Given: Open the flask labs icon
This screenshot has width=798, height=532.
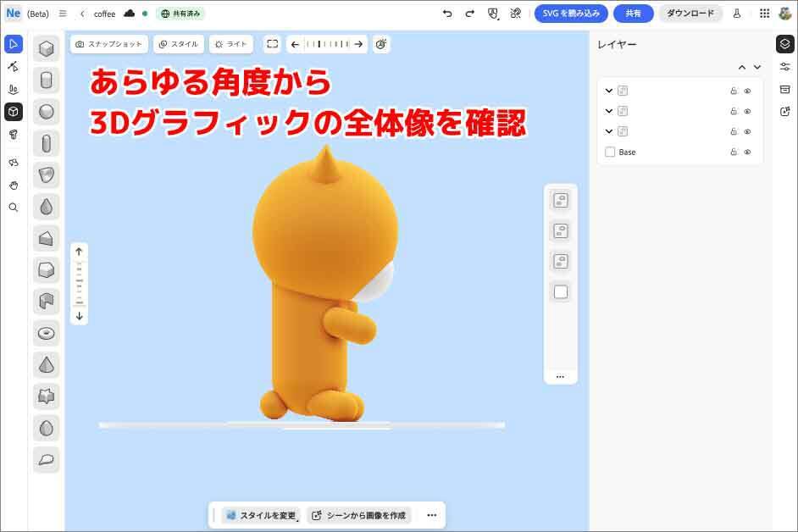Looking at the screenshot, I should pyautogui.click(x=737, y=14).
